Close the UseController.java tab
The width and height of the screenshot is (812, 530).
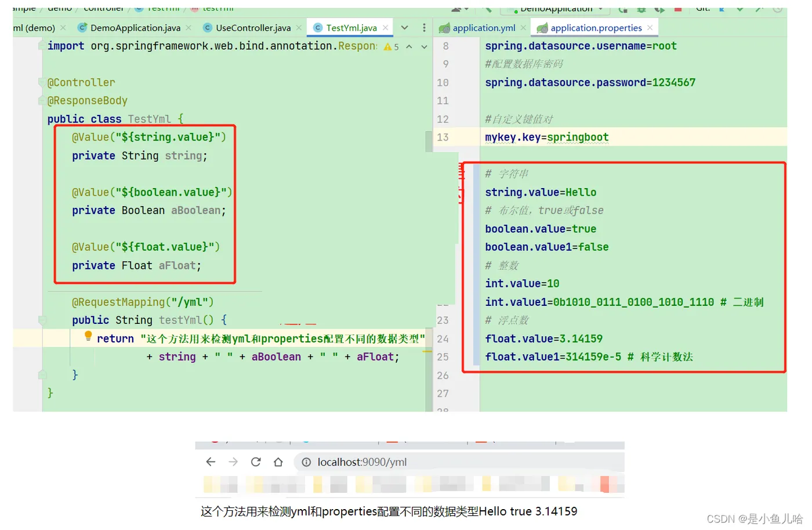click(x=299, y=28)
